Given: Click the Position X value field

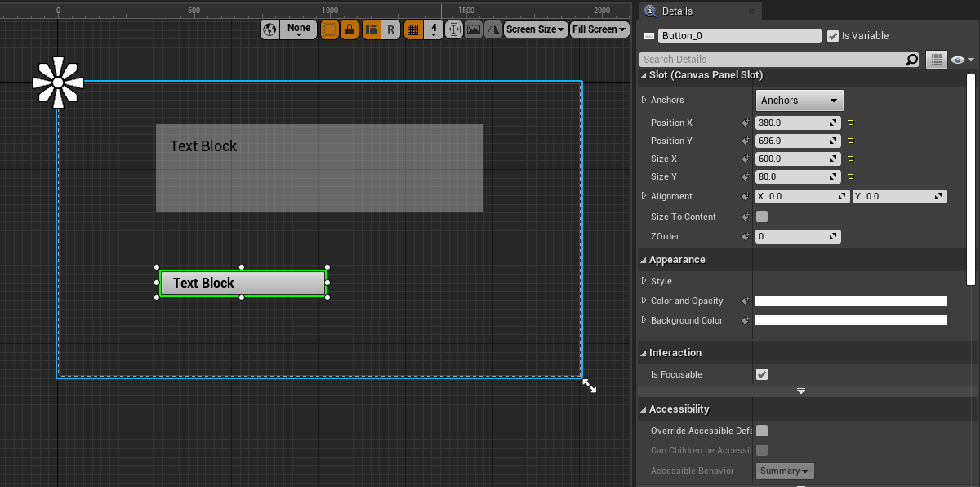Looking at the screenshot, I should [x=798, y=123].
